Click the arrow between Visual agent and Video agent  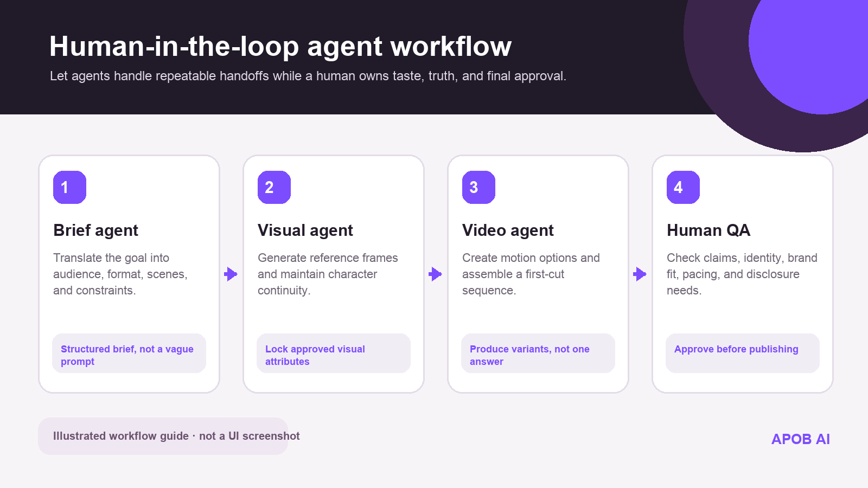[436, 274]
